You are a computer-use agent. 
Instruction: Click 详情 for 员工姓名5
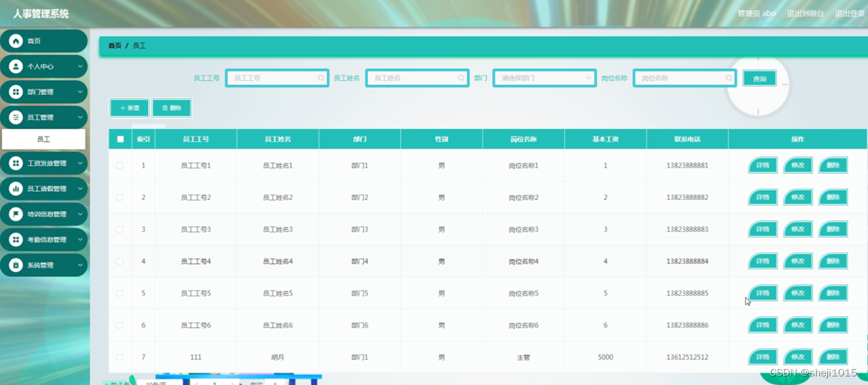coord(763,293)
